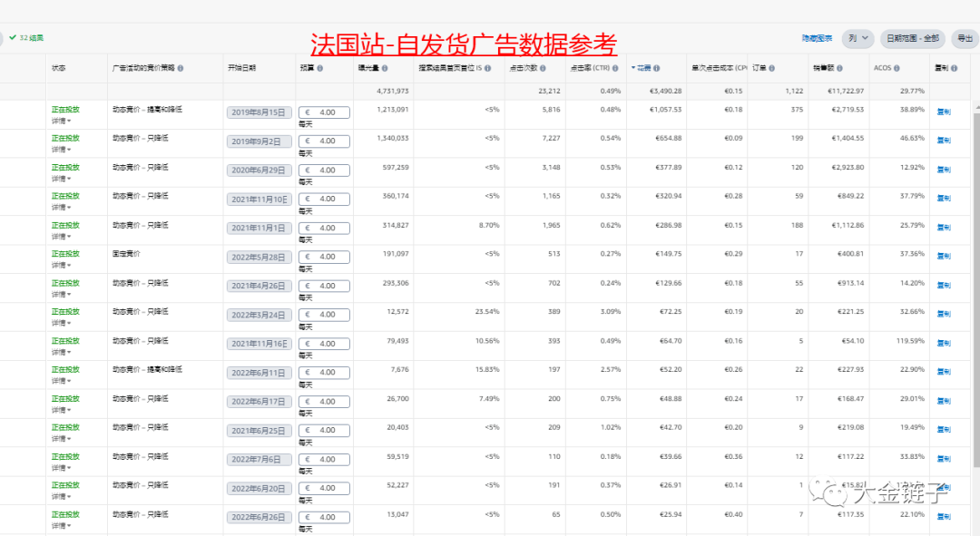The image size is (980, 536).
Task: Click the vertical scrollbar of the table
Action: (976, 290)
